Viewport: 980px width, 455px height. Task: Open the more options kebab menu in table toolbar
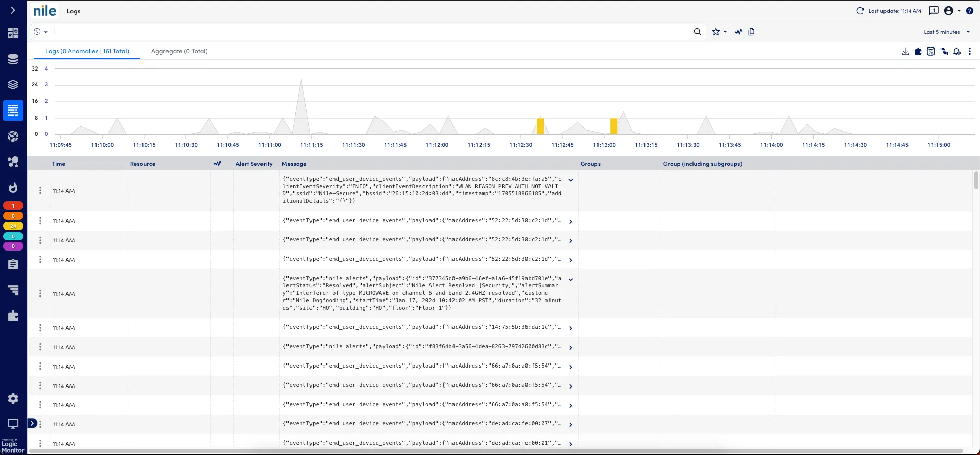point(970,51)
